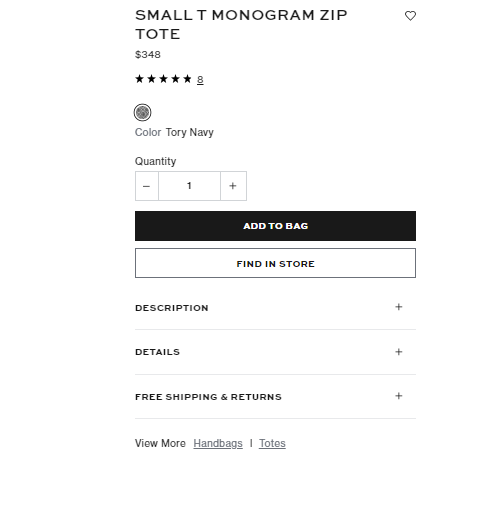The width and height of the screenshot is (503, 506).
Task: Click the quantity input field
Action: [x=189, y=186]
